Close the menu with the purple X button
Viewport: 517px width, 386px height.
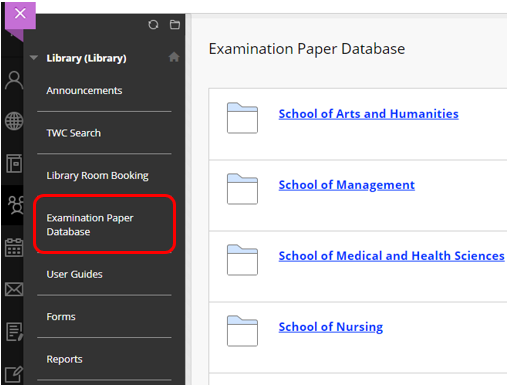pos(20,15)
